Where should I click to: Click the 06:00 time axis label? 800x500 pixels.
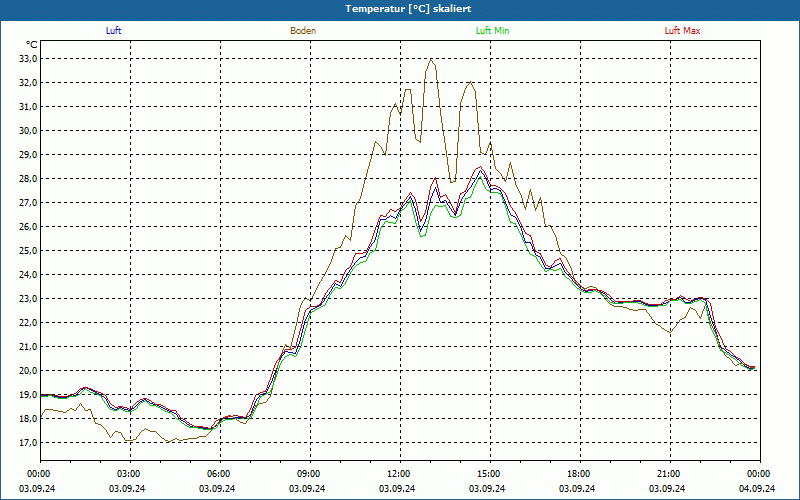click(220, 474)
